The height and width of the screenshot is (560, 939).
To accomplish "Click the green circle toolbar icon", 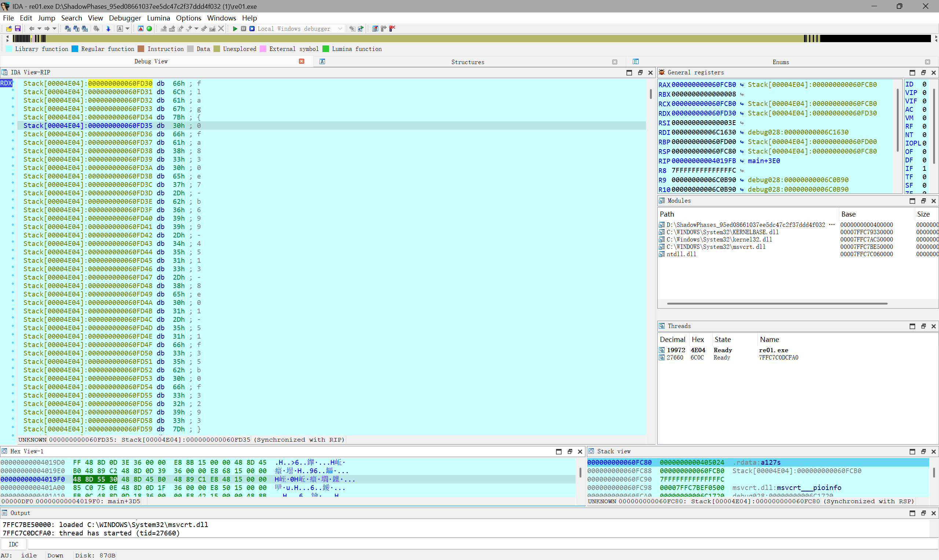I will point(149,29).
